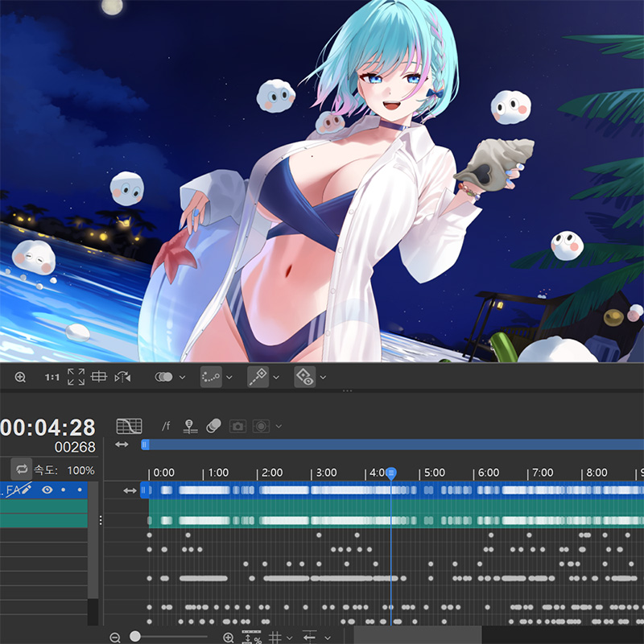Viewport: 644px width, 644px height.
Task: Toggle the pill-shaped switch icon in timeline toolbar
Action: click(213, 426)
